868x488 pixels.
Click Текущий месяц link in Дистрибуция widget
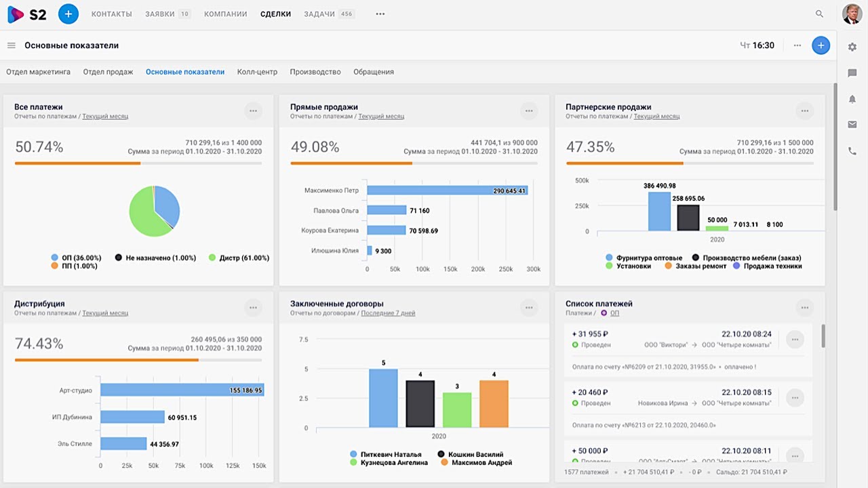click(105, 313)
